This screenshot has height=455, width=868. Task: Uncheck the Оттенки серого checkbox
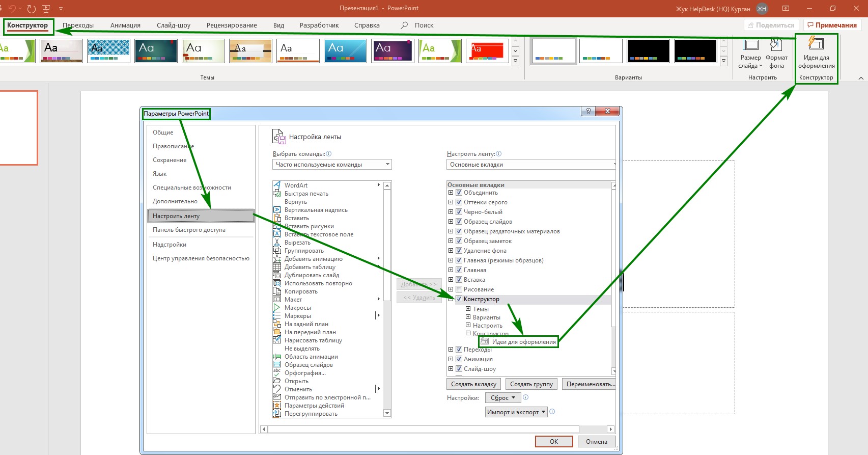(x=459, y=202)
